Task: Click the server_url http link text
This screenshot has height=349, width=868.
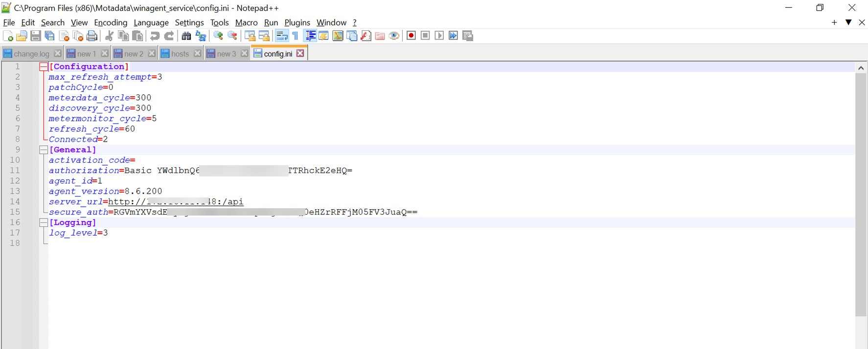Action: click(176, 201)
